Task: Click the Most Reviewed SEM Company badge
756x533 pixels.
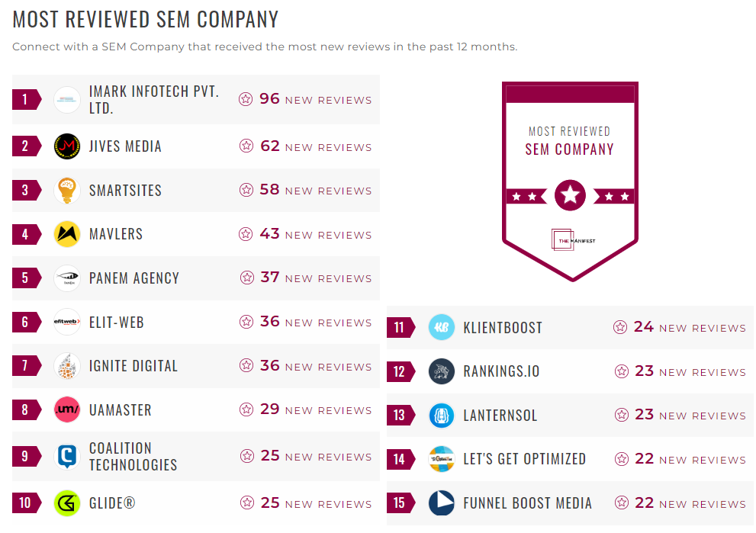Action: point(570,181)
